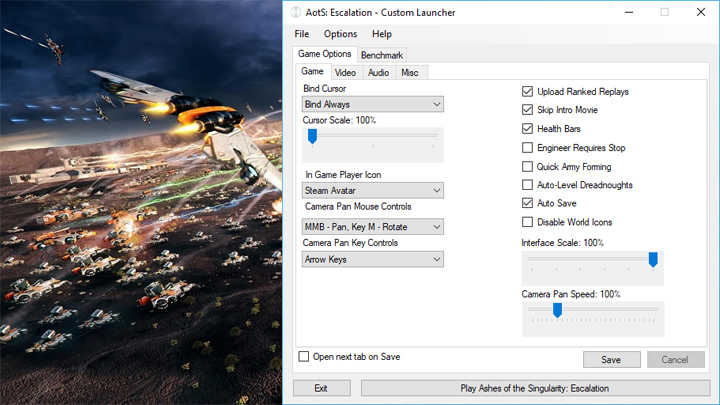Click the Bind Cursor label

324,89
